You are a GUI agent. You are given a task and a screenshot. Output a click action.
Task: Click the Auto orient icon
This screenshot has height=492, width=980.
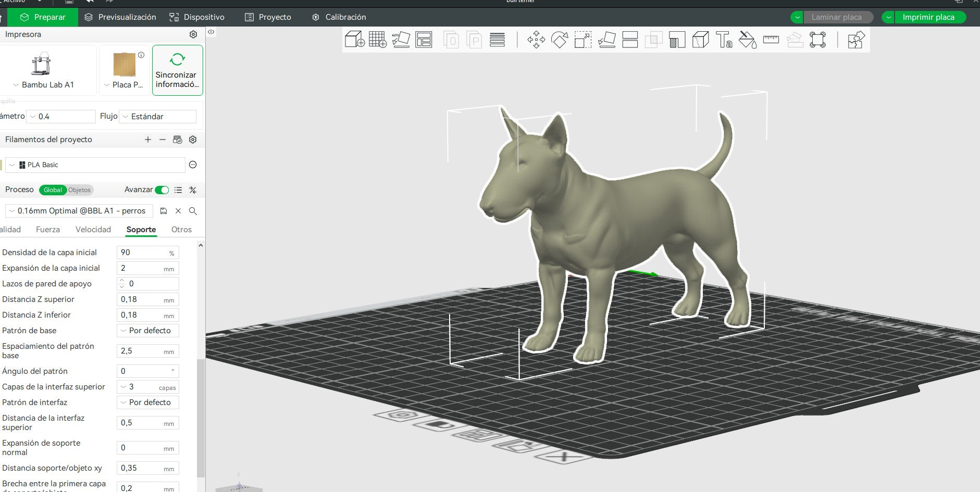pyautogui.click(x=401, y=40)
